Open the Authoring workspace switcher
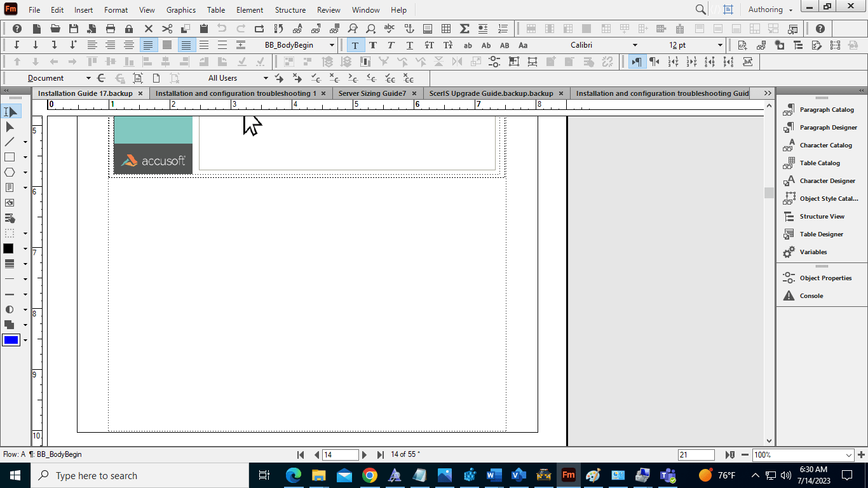The image size is (868, 488). point(769,10)
